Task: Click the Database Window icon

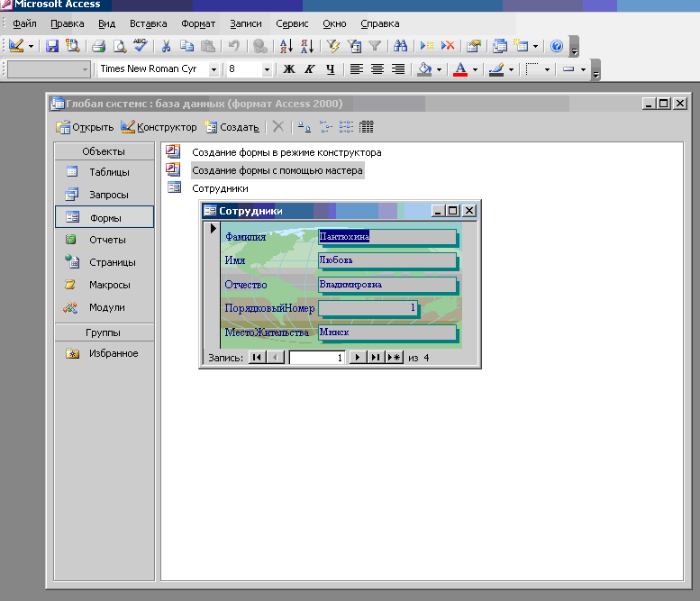Action: [500, 46]
